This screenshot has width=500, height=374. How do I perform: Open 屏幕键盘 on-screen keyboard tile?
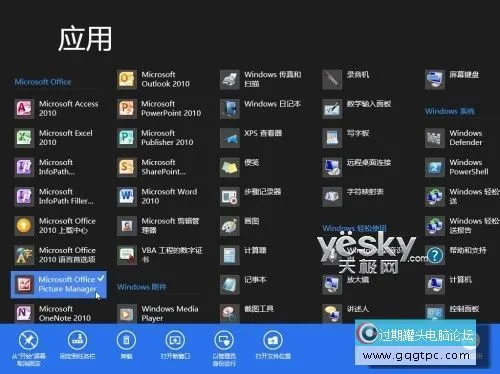coord(453,79)
